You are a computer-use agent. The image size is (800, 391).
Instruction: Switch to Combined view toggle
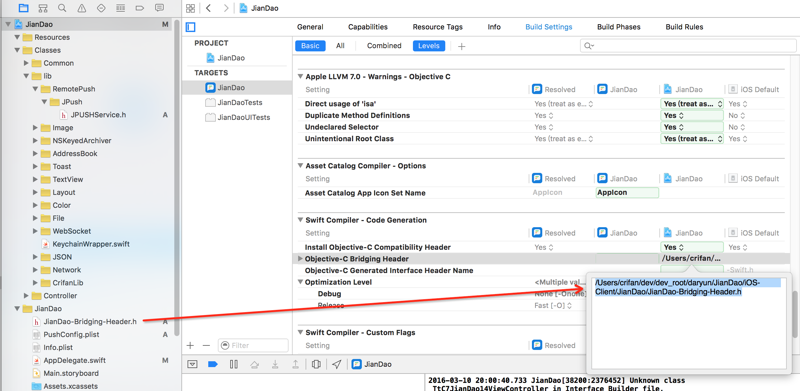(x=384, y=46)
